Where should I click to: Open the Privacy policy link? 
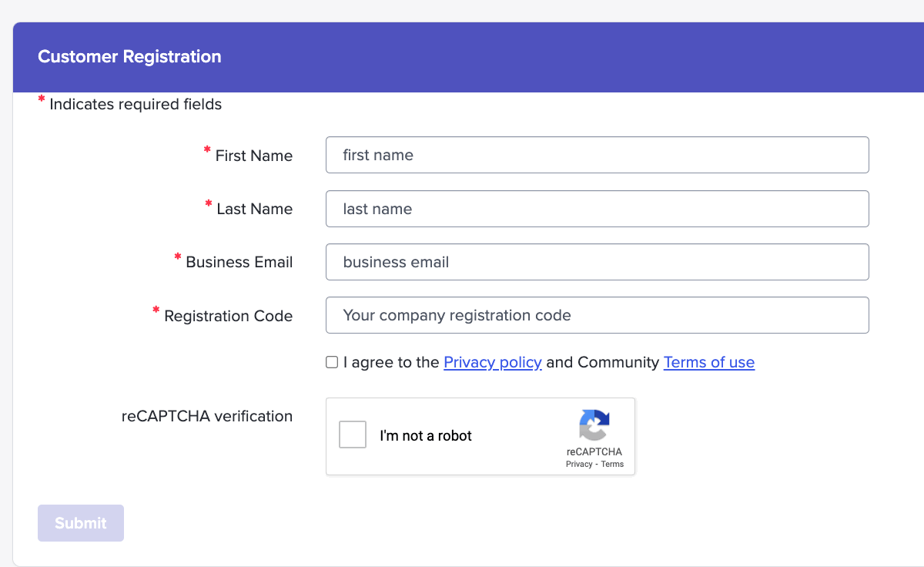point(493,362)
